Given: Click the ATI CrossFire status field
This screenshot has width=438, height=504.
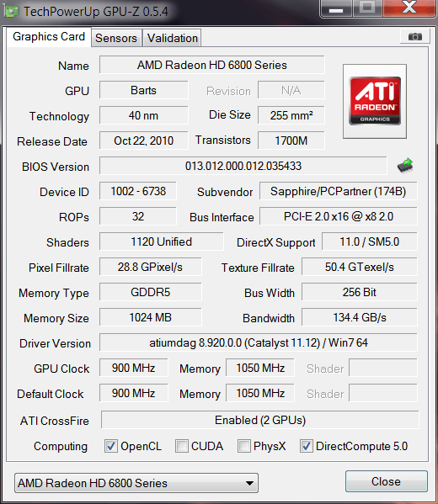Looking at the screenshot, I should [x=260, y=420].
